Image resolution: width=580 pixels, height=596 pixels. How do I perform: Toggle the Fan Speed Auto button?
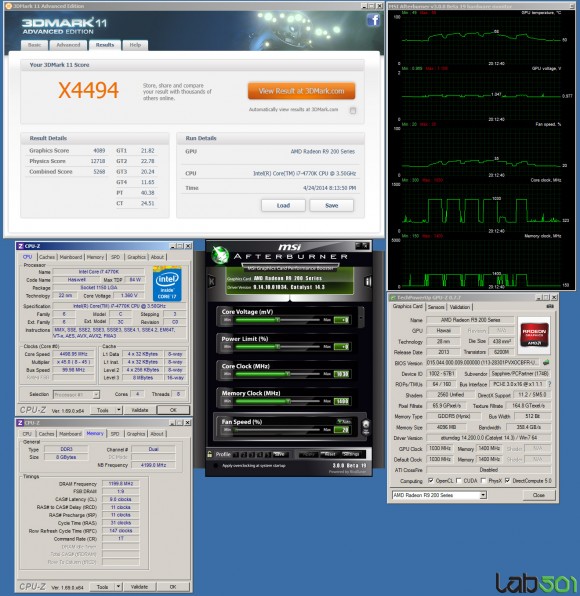tap(344, 421)
